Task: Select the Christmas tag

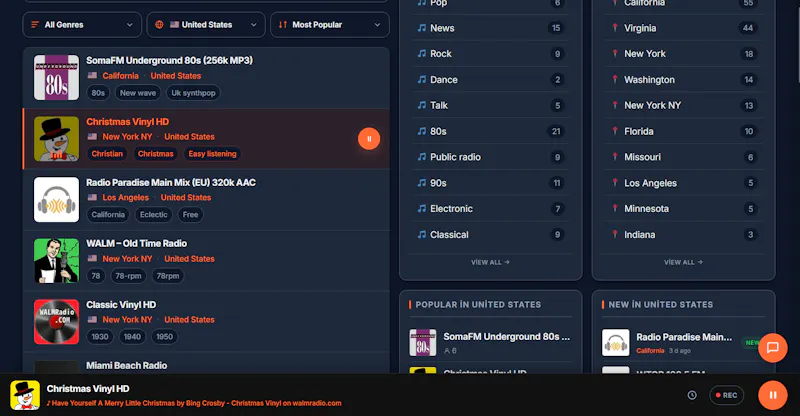Action: click(156, 154)
